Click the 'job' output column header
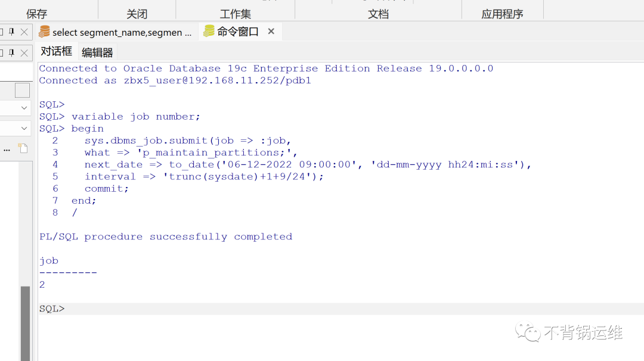 (x=49, y=261)
